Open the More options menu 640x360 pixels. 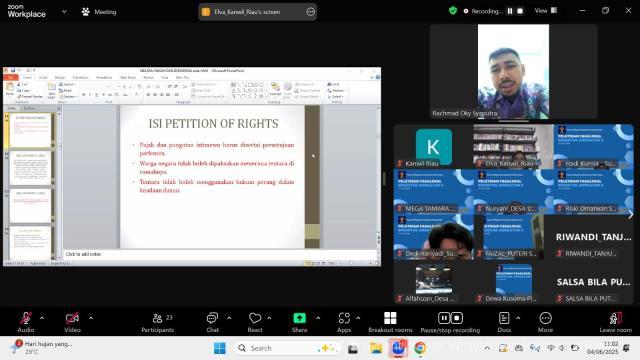pyautogui.click(x=545, y=322)
